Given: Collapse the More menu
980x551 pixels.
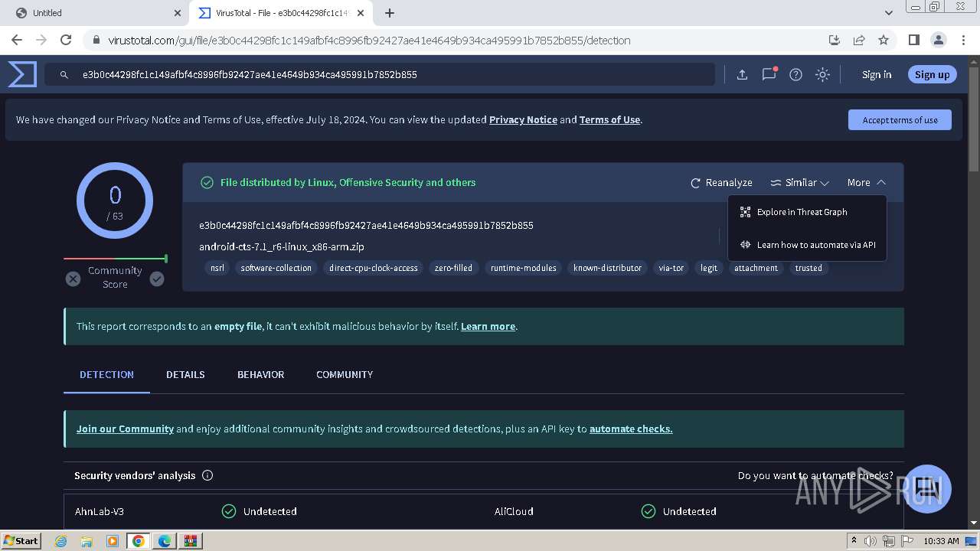Looking at the screenshot, I should [x=866, y=182].
